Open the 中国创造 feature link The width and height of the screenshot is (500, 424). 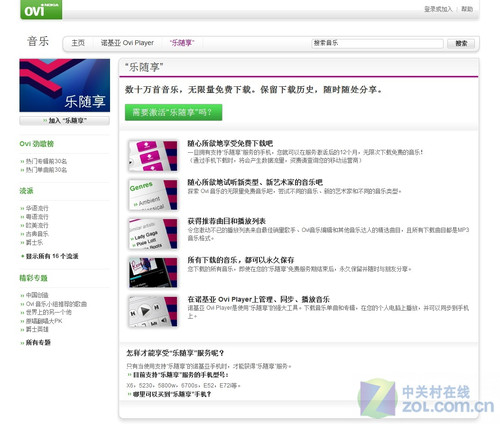pyautogui.click(x=37, y=295)
